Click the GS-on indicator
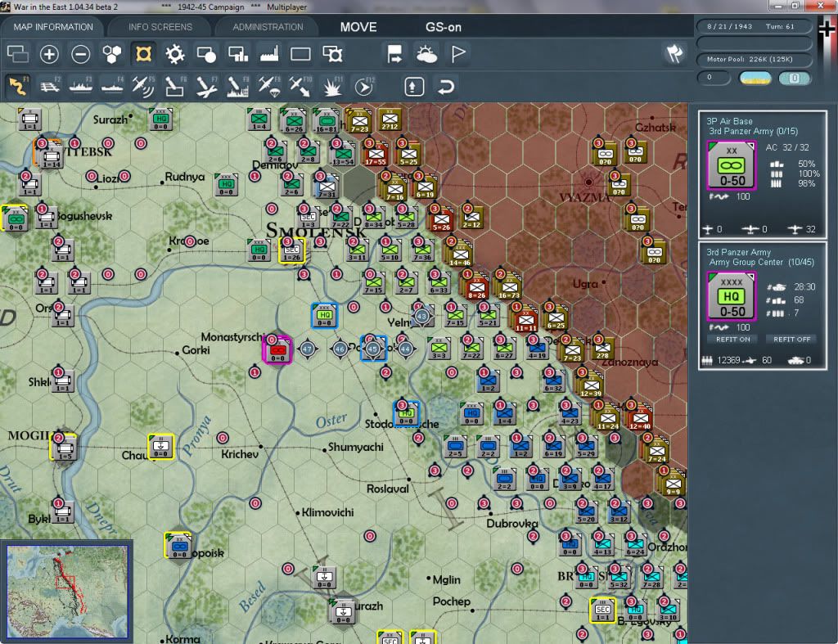Image resolution: width=838 pixels, height=644 pixels. (443, 27)
